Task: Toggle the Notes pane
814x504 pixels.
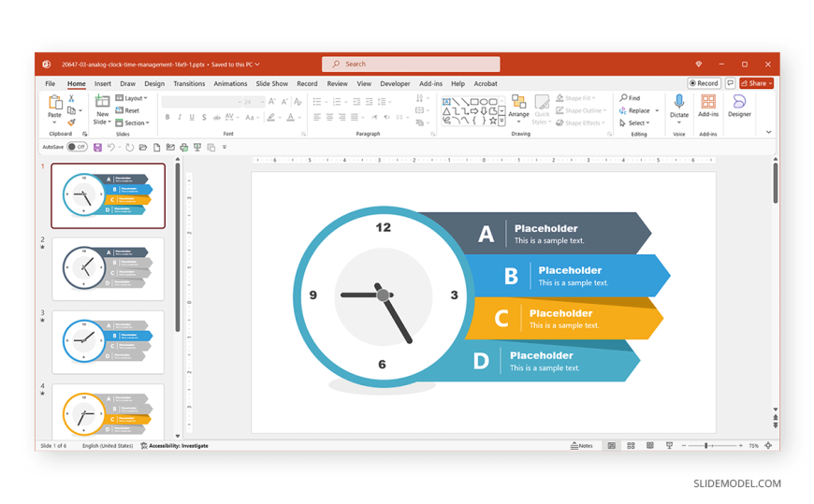Action: click(x=581, y=446)
